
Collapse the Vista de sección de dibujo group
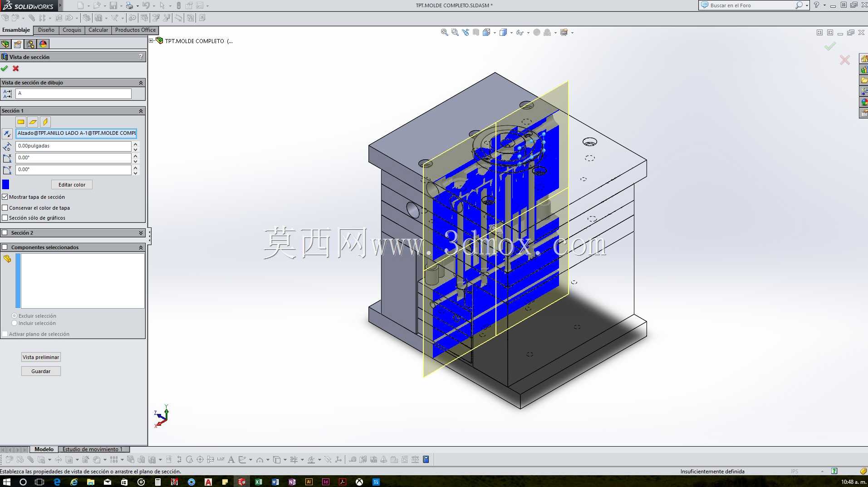click(x=141, y=83)
